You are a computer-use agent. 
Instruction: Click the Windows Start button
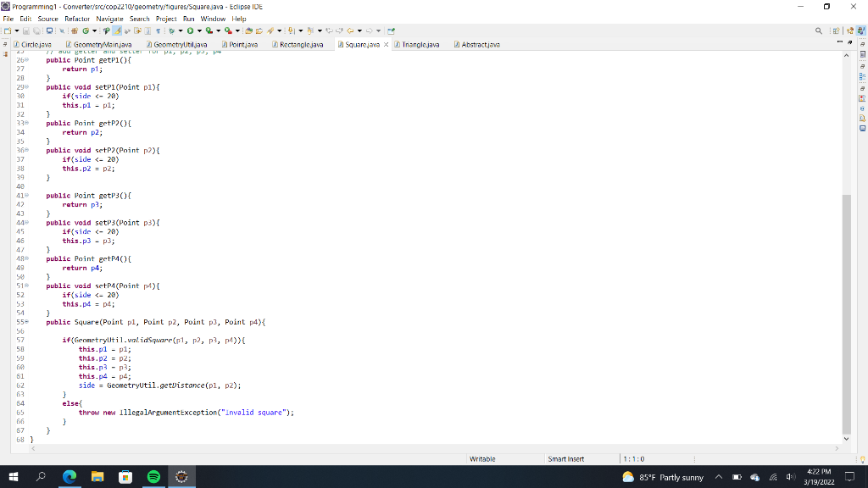click(13, 476)
